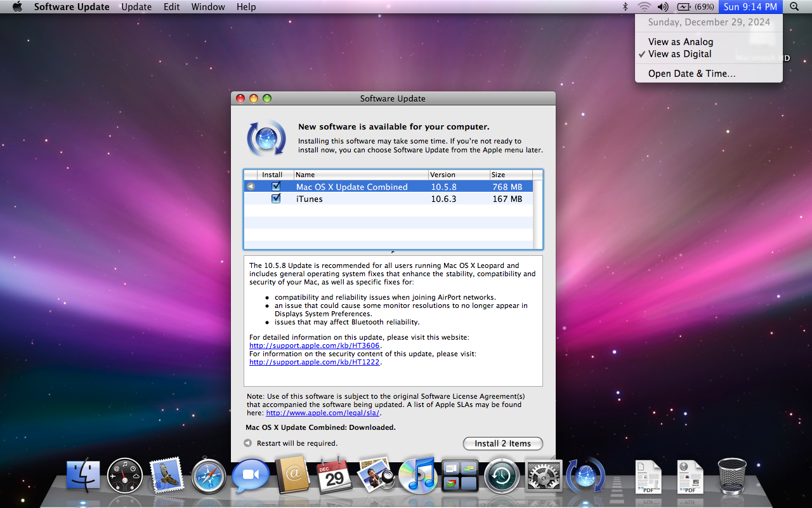Select the iTunes update row

coord(388,199)
